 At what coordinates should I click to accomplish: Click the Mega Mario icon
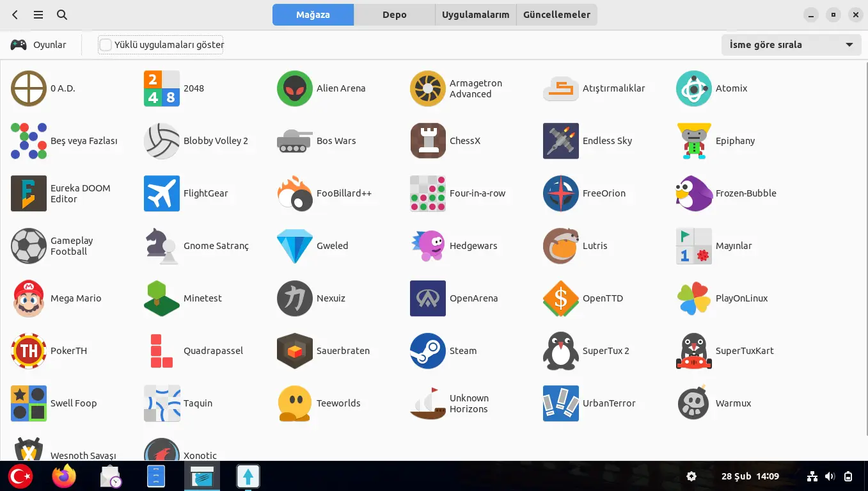pos(29,298)
